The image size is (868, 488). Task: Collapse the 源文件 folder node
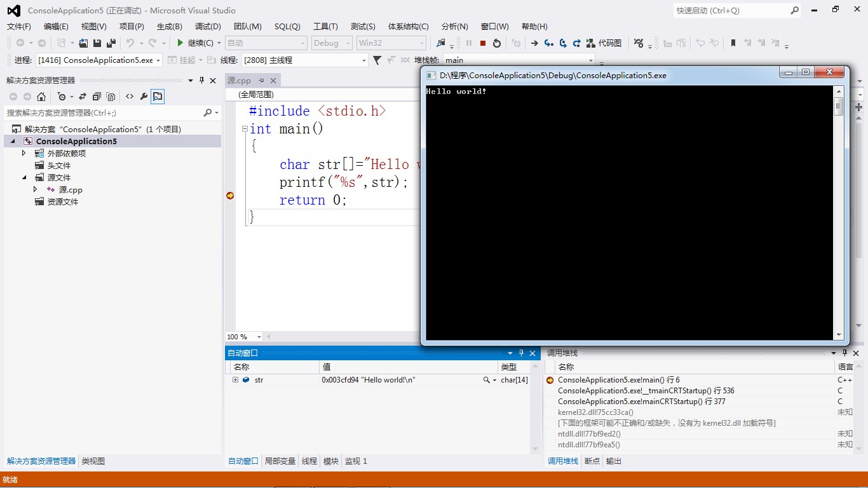(24, 177)
